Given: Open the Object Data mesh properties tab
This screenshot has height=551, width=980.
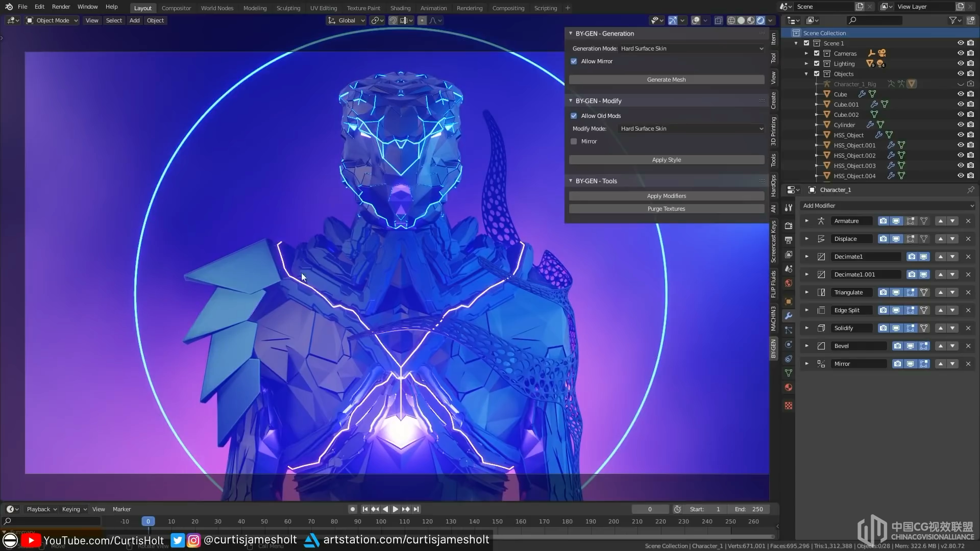Looking at the screenshot, I should (x=789, y=373).
